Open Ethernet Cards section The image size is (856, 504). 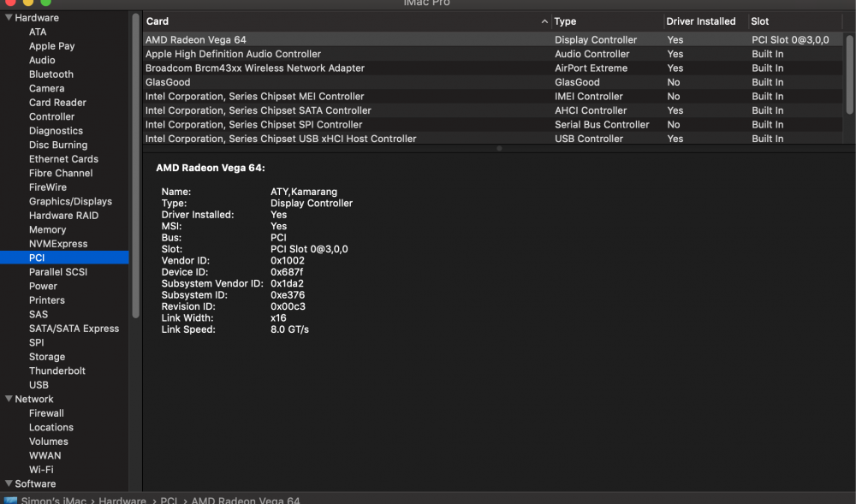63,158
